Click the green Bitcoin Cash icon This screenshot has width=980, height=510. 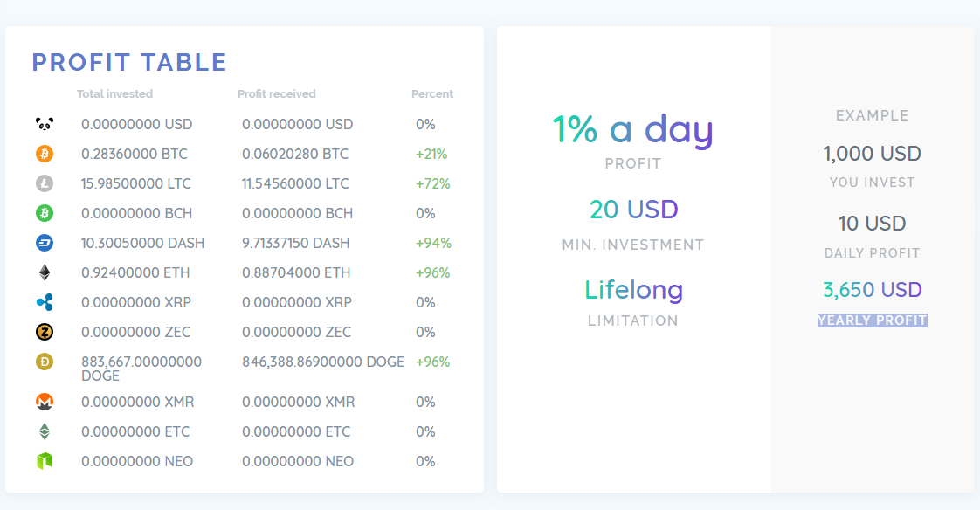click(45, 213)
